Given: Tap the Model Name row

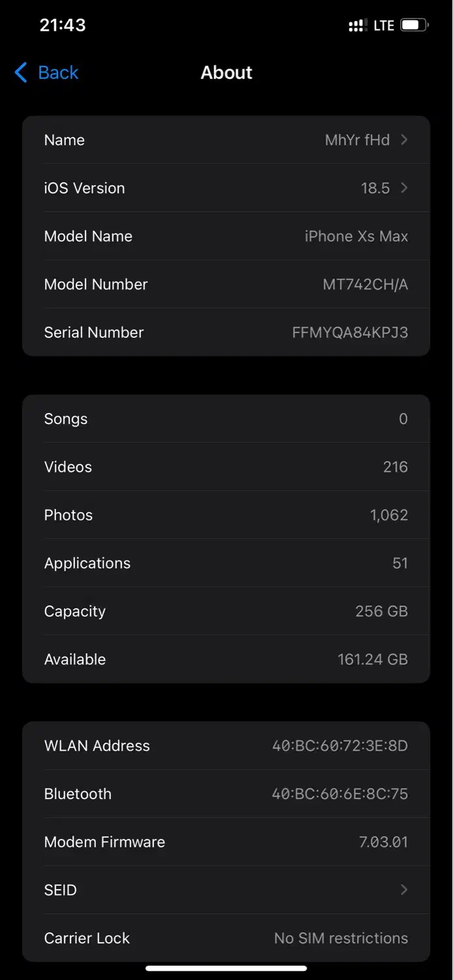Looking at the screenshot, I should click(x=226, y=237).
